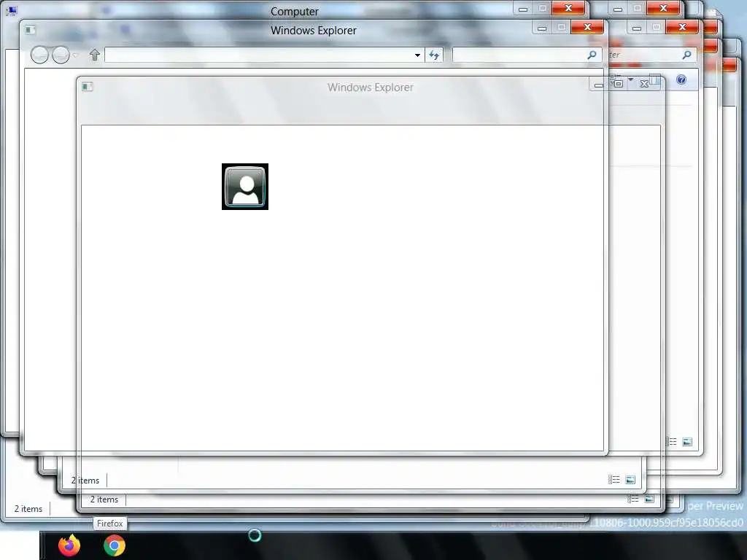Minimize the Windows Explorer window with address bar

542,28
